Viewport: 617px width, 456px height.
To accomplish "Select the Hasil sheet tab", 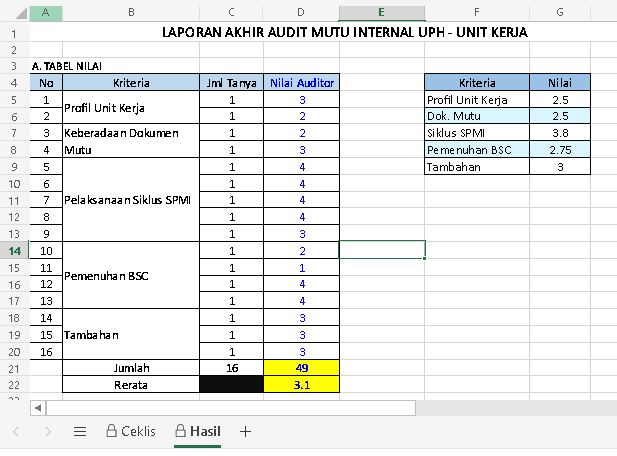I will tap(205, 432).
